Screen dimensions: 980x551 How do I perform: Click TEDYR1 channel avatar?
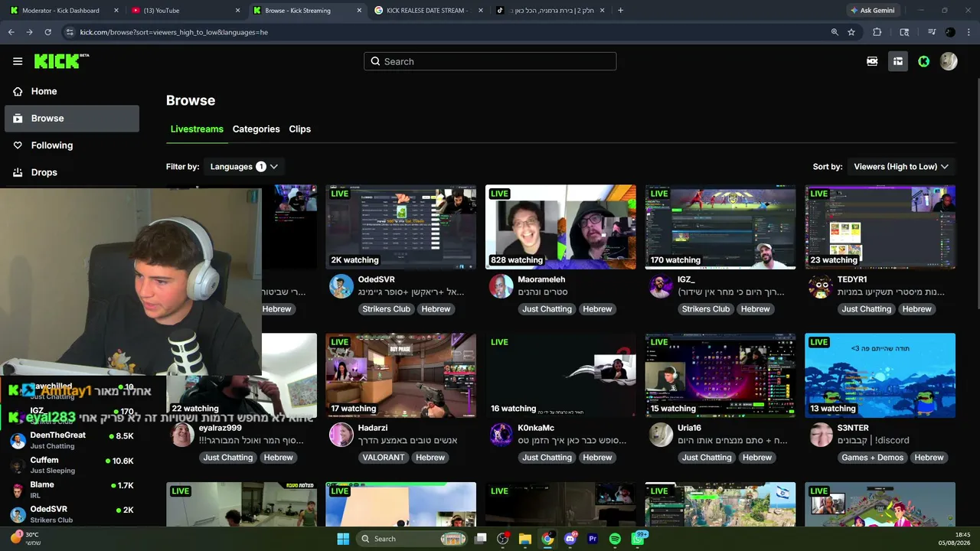[821, 287]
